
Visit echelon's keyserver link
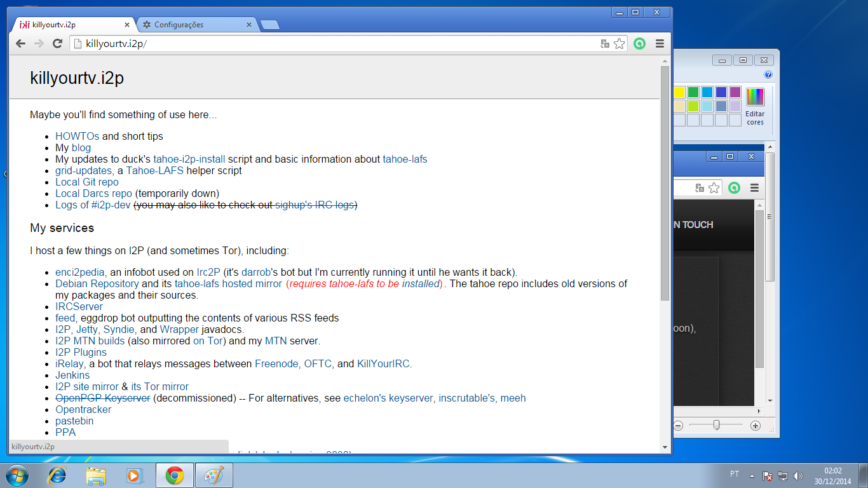pyautogui.click(x=390, y=398)
